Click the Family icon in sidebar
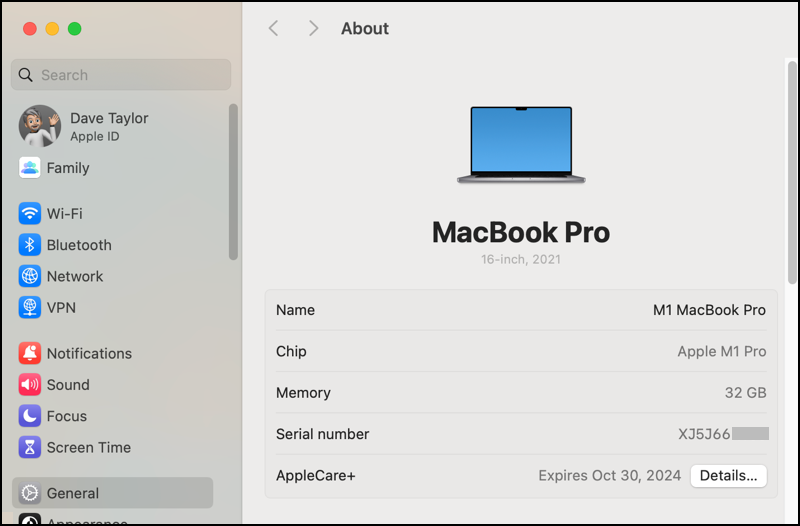The height and width of the screenshot is (526, 800). click(x=30, y=168)
